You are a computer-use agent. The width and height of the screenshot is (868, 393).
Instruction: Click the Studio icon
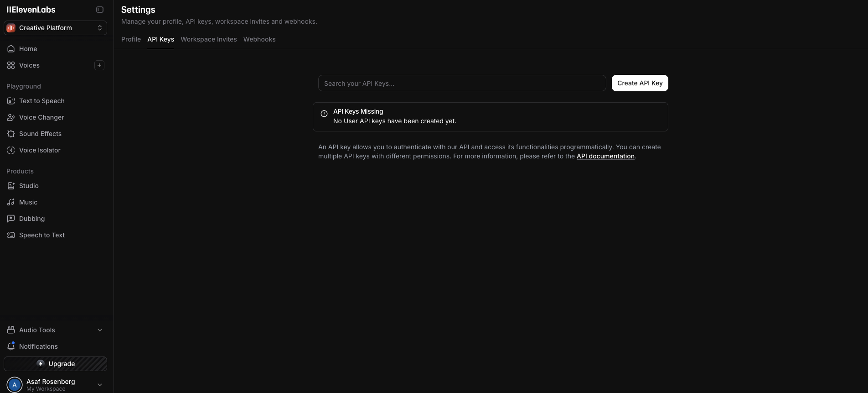click(11, 186)
